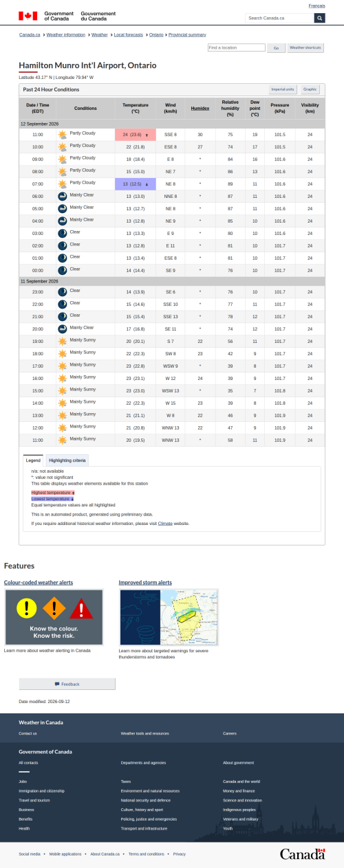This screenshot has height=868, width=344.
Task: Open Canada.ca breadcrumb link
Action: [x=30, y=34]
